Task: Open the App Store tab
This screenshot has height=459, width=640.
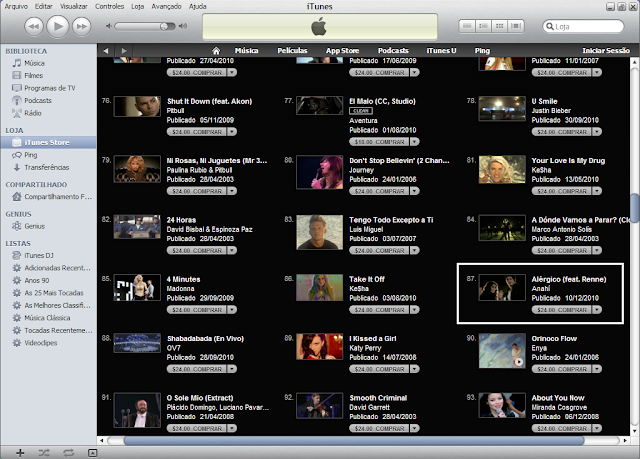Action: [342, 51]
